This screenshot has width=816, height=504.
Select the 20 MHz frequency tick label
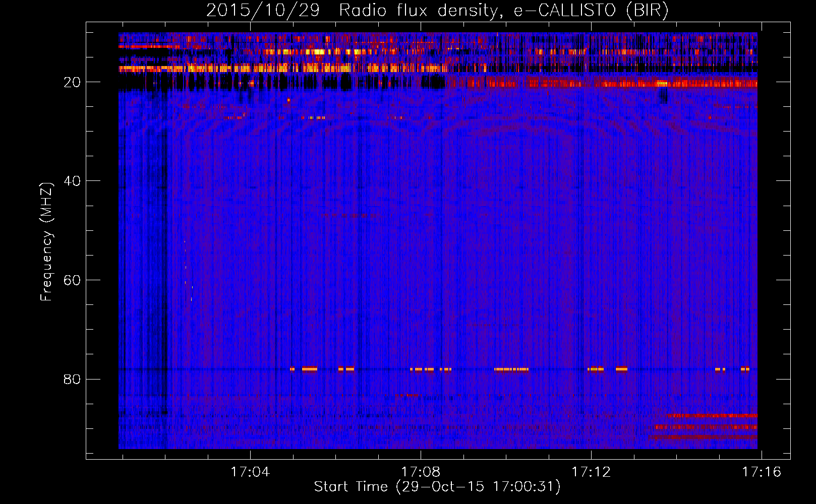pos(72,82)
